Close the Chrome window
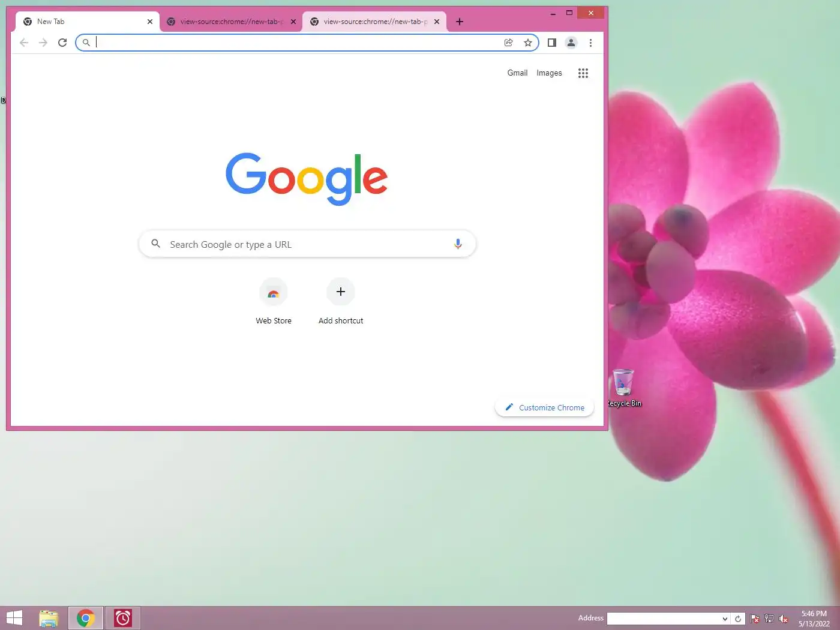Screen dimensions: 840x630 pyautogui.click(x=591, y=13)
